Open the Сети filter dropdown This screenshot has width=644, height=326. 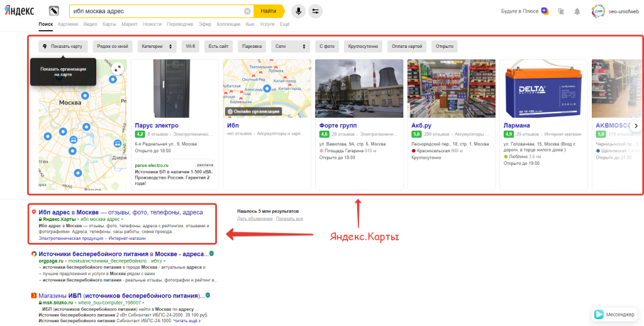coord(291,47)
